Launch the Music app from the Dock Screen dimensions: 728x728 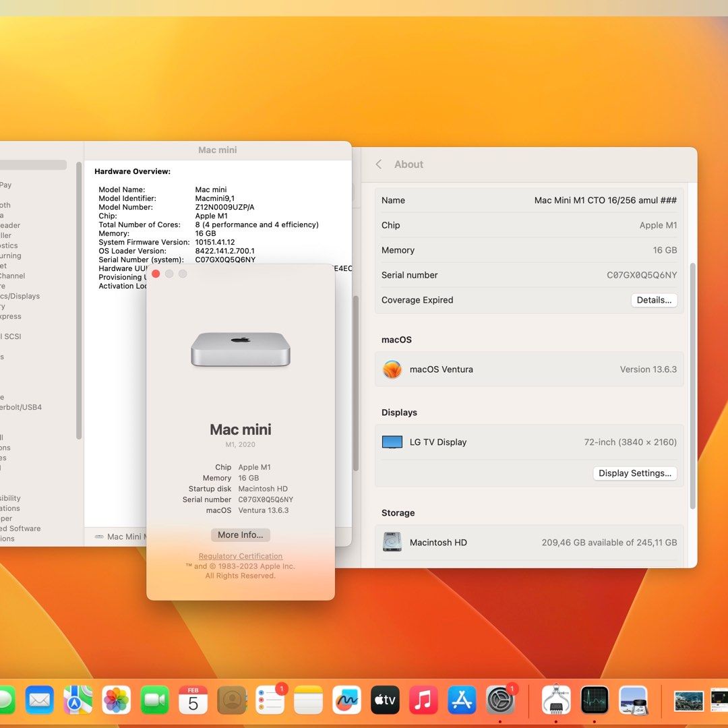423,700
